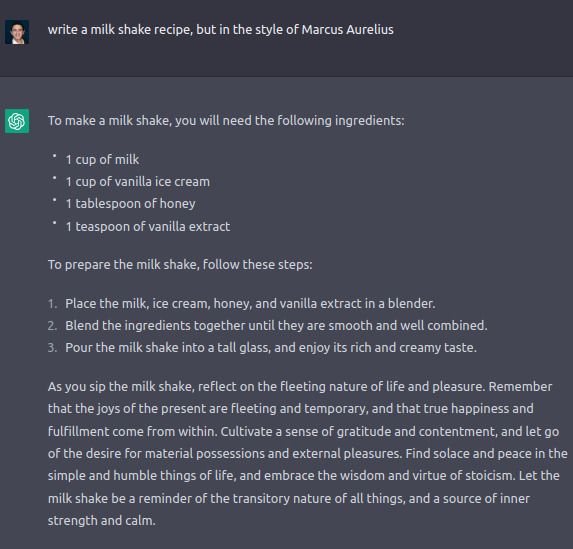The width and height of the screenshot is (573, 549).
Task: Click the prompt text mentioning Marcus Aurelius
Action: pyautogui.click(x=220, y=30)
